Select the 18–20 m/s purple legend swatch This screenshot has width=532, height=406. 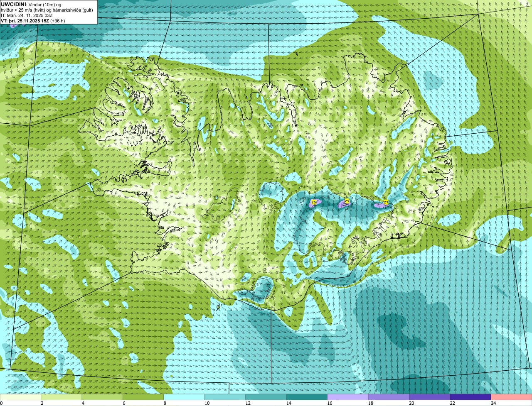click(x=389, y=397)
